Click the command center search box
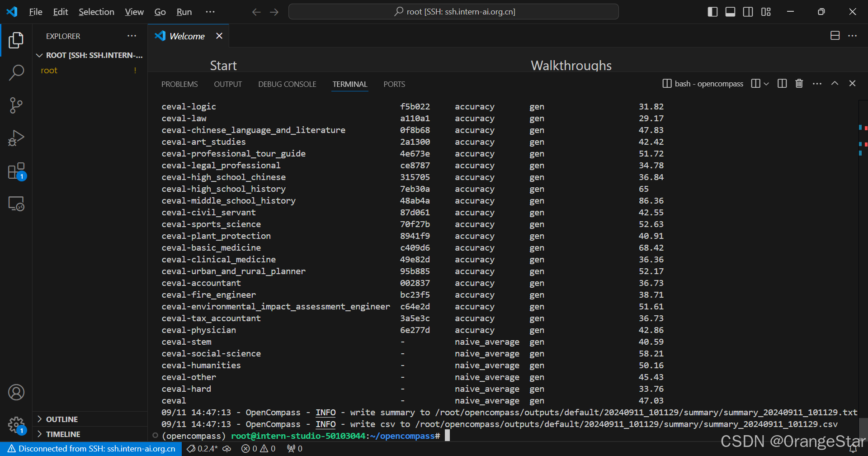The image size is (868, 456). coord(453,12)
